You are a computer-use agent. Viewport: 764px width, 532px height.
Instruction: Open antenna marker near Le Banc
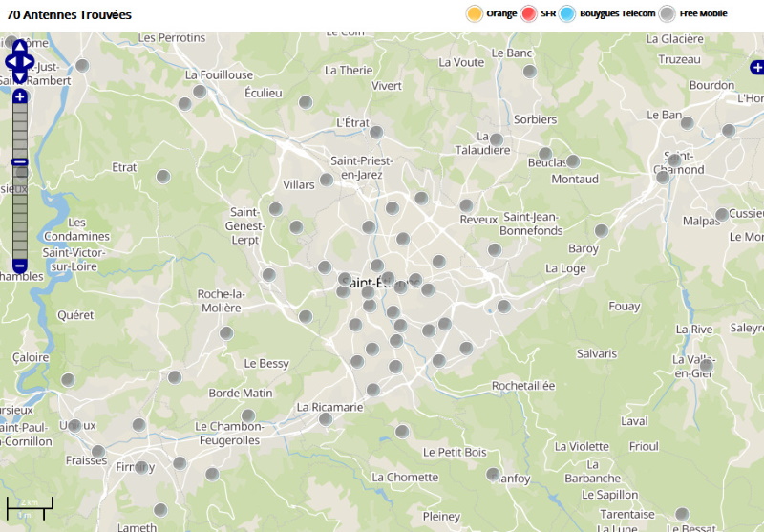coord(530,72)
